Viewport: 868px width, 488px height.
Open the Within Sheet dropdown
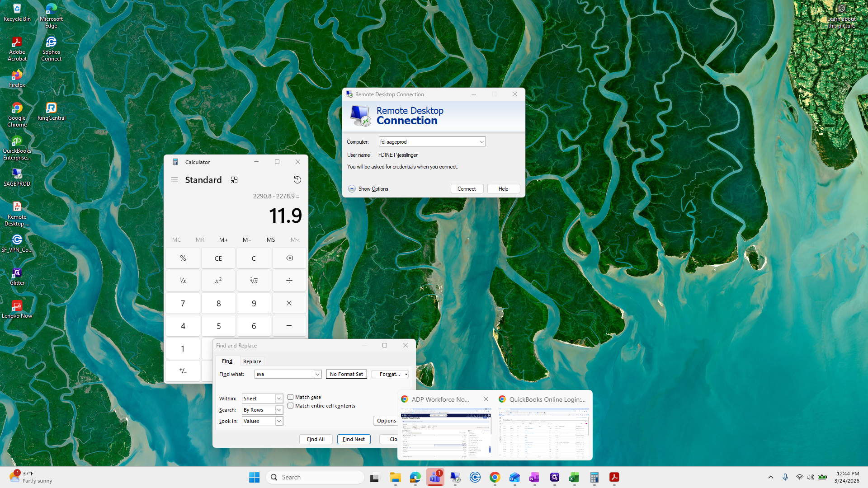(x=279, y=399)
